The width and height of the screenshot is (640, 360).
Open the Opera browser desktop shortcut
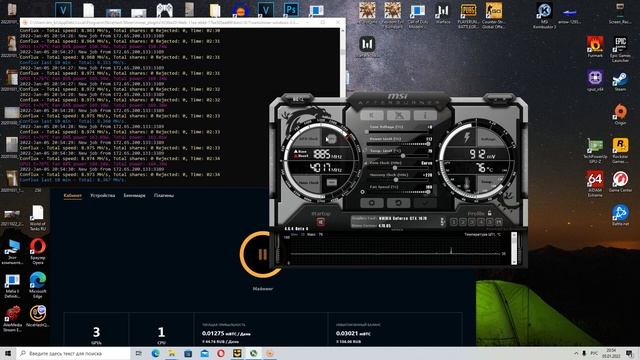(x=38, y=251)
